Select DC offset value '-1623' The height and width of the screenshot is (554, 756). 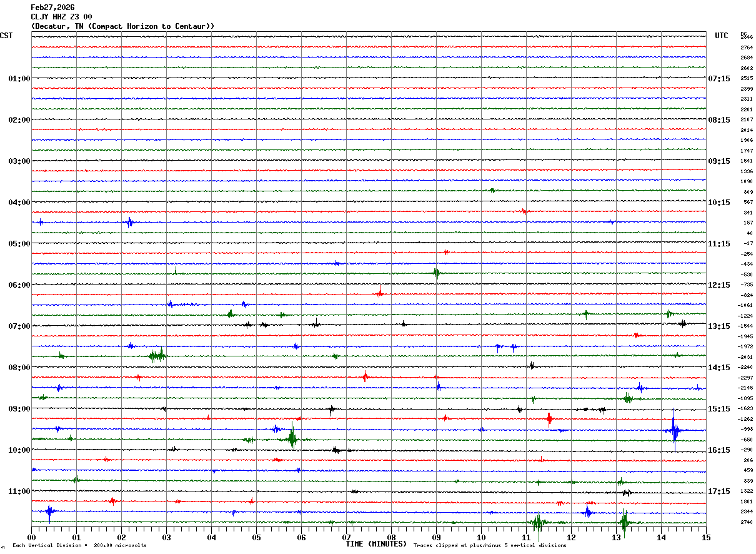pos(746,409)
